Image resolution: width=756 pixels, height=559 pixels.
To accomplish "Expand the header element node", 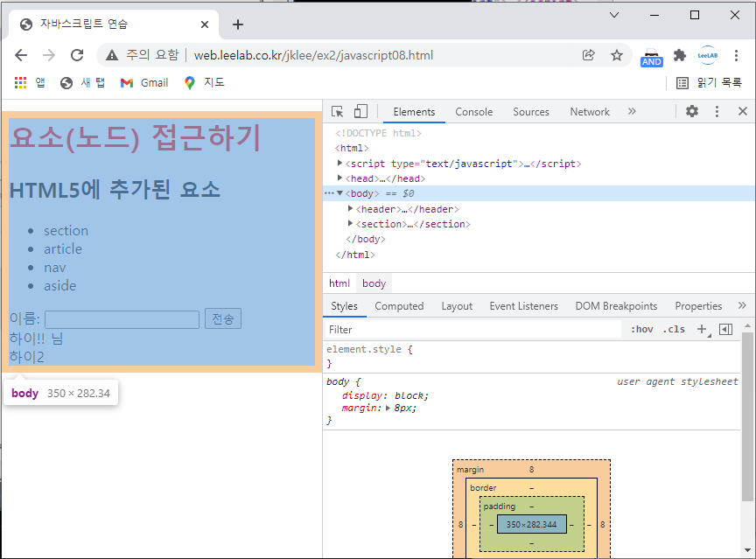I will click(x=351, y=209).
